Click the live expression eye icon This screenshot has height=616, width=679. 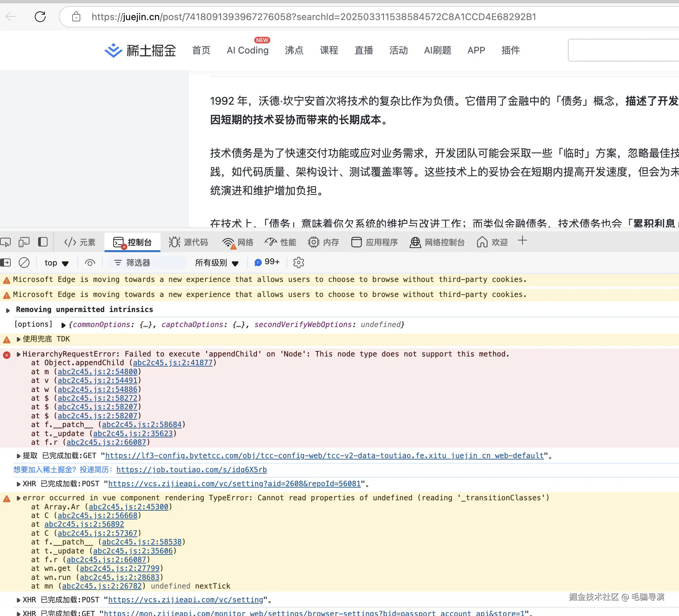[x=90, y=263]
